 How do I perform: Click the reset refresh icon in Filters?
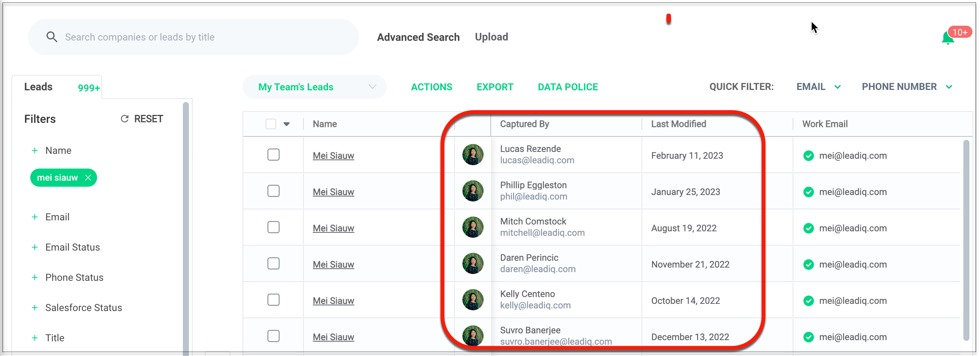(x=124, y=119)
